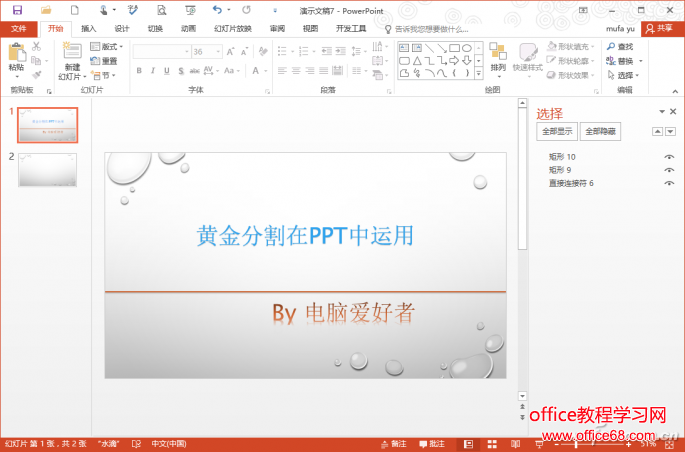Screen dimensions: 685x452
Task: Open the Select (选择) dropdown in Editing group
Action: click(625, 75)
